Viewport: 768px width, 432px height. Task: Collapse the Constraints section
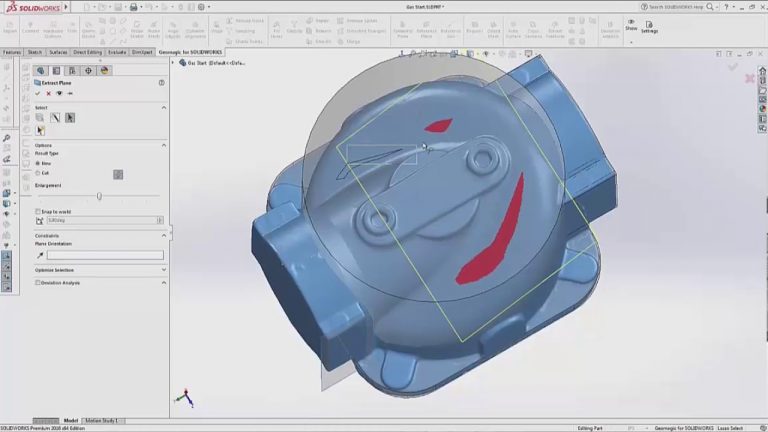163,235
